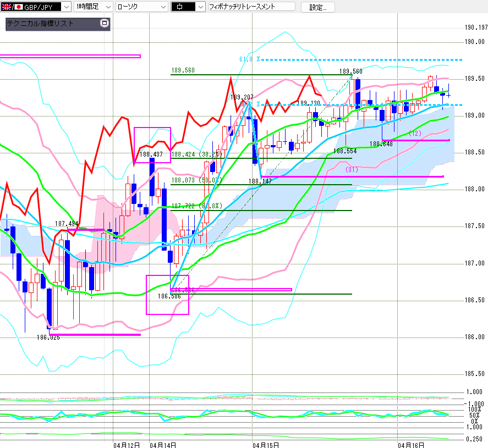Expand the テクニカル指標リスト panel via its square icon
Viewport: 488px width, 448px height.
105,23
